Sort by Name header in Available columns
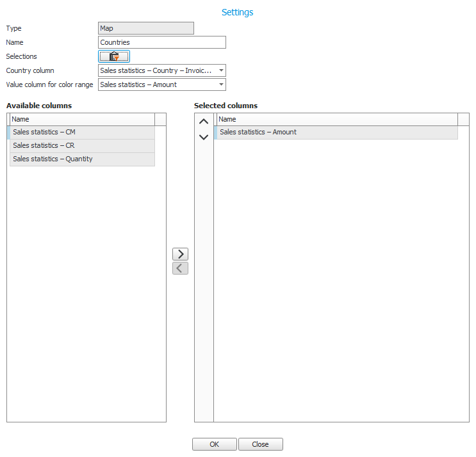Image resolution: width=476 pixels, height=457 pixels. (x=82, y=119)
